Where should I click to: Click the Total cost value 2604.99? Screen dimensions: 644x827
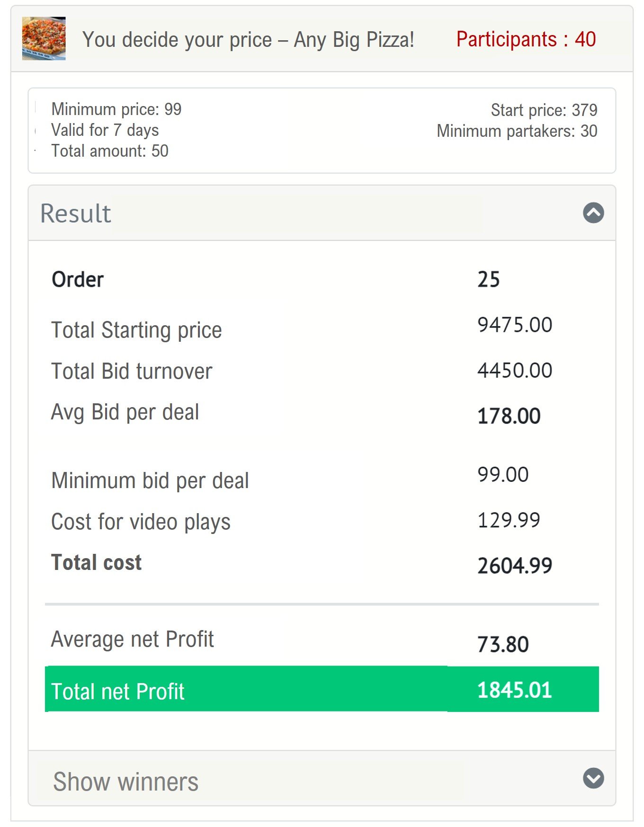(x=515, y=566)
